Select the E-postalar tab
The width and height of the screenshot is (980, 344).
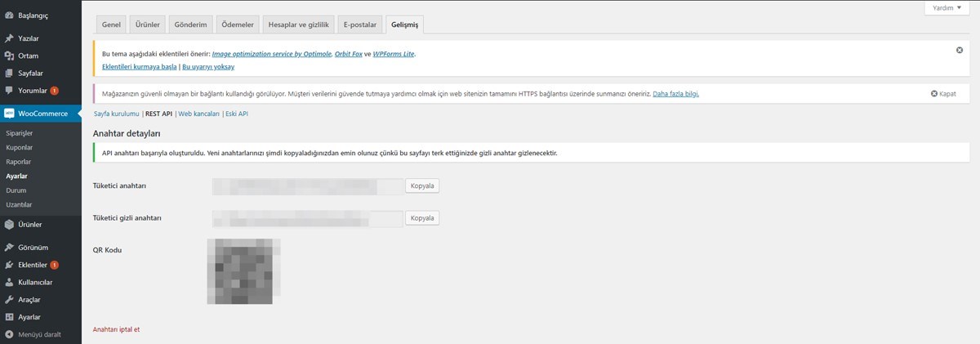point(360,25)
